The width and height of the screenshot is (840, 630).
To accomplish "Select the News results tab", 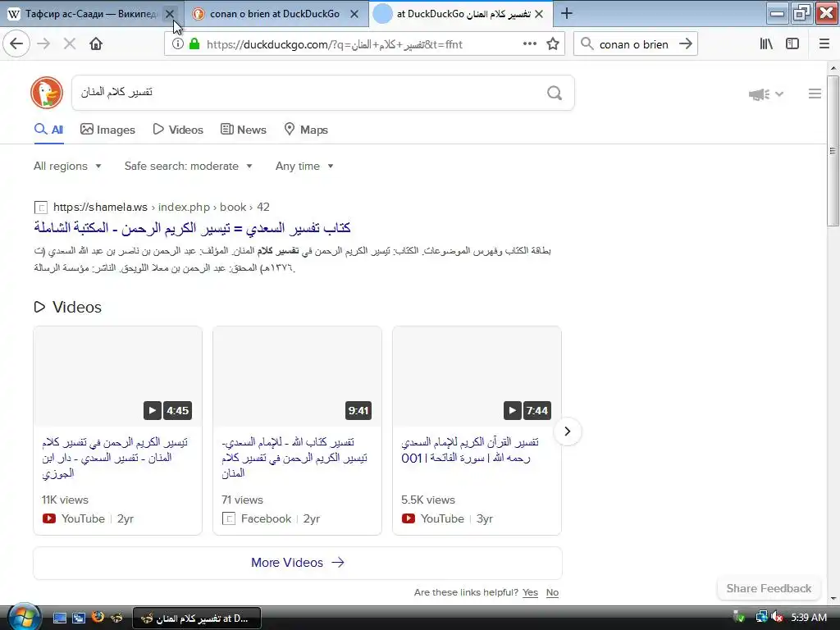I will [243, 130].
